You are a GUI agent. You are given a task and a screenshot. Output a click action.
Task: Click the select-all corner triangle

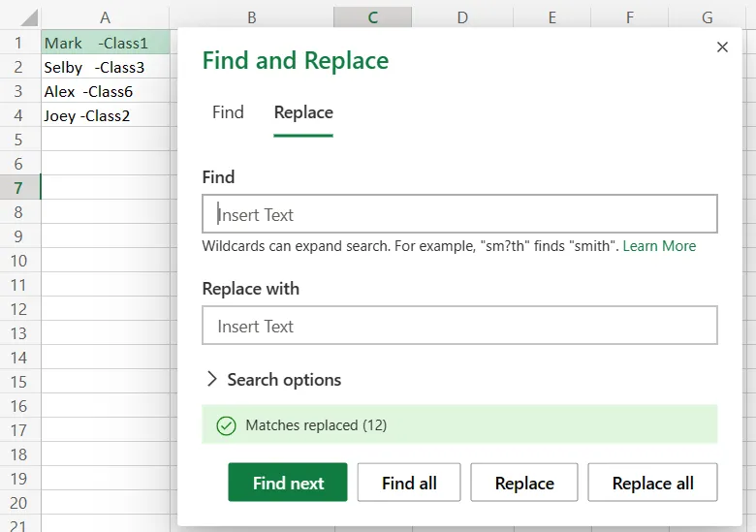click(29, 18)
